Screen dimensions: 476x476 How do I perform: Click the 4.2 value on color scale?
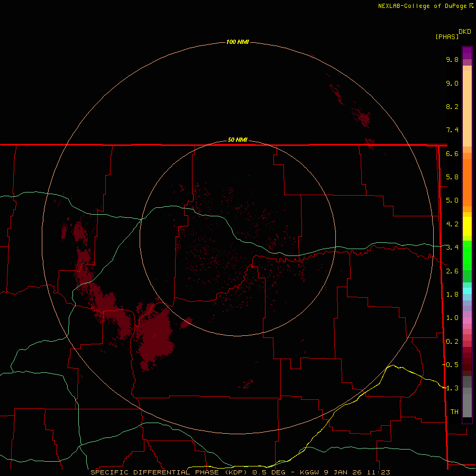(x=452, y=224)
